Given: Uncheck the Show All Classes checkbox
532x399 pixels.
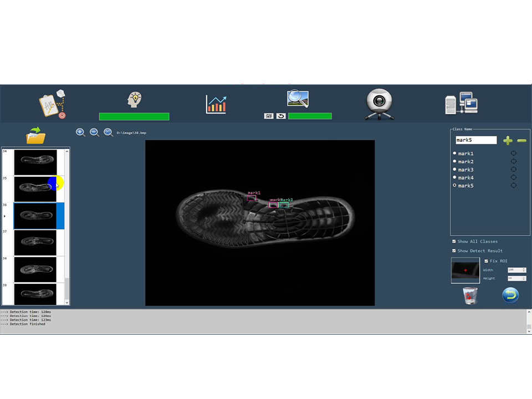Looking at the screenshot, I should coord(454,242).
